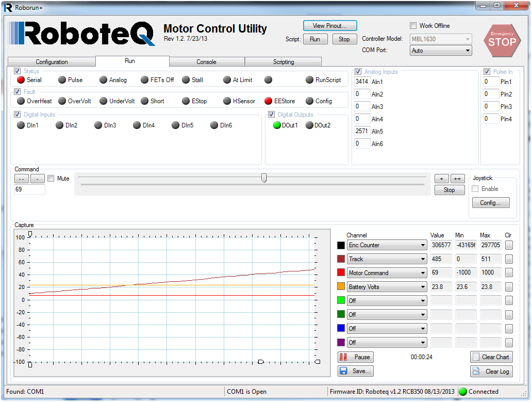The image size is (532, 402).
Task: Click the Serial status LED
Action: coord(21,80)
